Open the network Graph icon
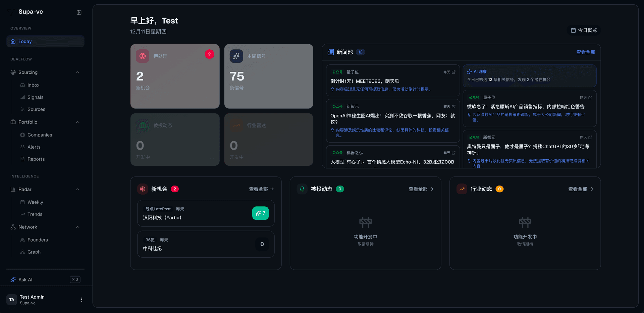 click(22, 252)
